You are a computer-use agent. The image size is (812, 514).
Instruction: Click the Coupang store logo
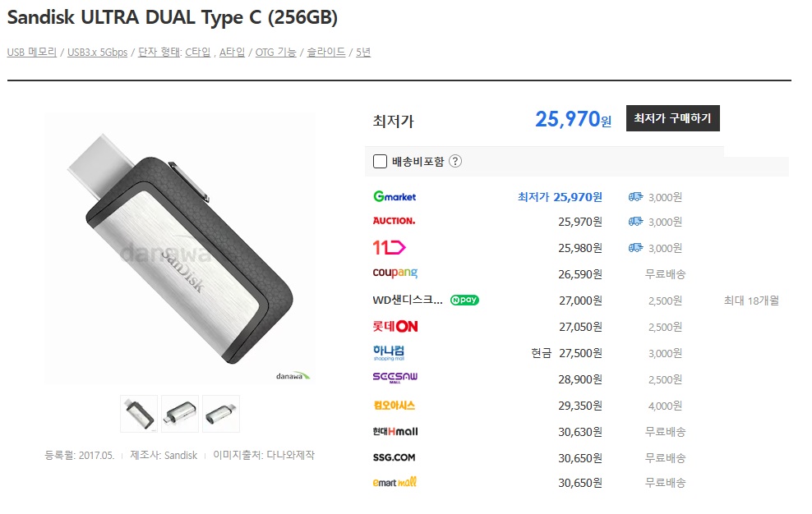click(395, 273)
